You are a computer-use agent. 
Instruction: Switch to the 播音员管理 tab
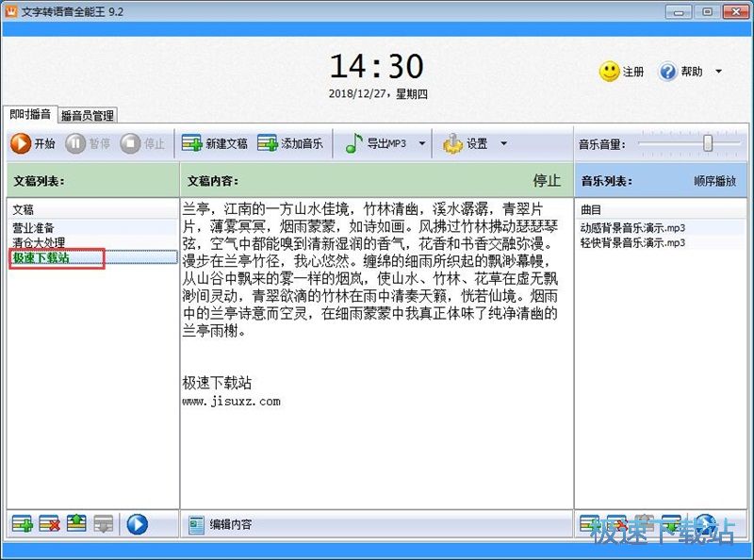click(x=87, y=115)
